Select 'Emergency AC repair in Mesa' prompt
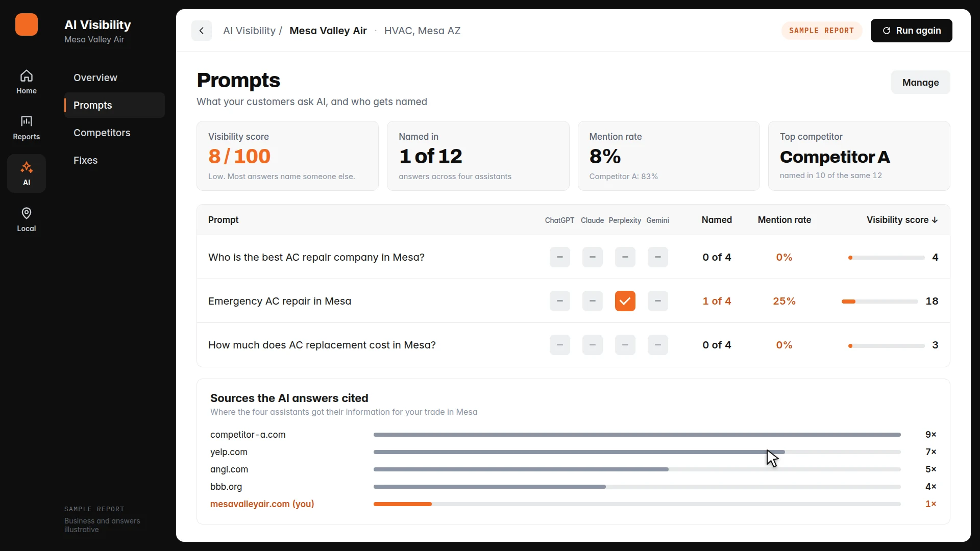980x551 pixels. coord(280,301)
